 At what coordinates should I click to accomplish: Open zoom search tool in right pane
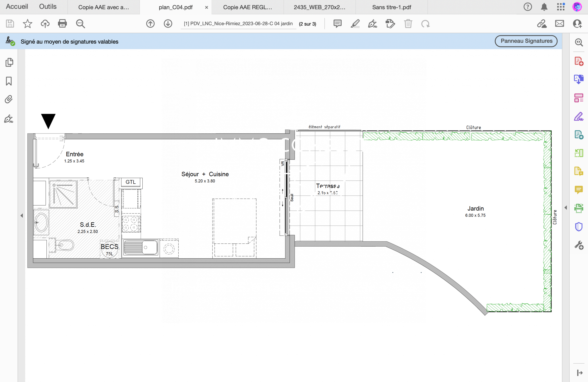[x=579, y=42]
